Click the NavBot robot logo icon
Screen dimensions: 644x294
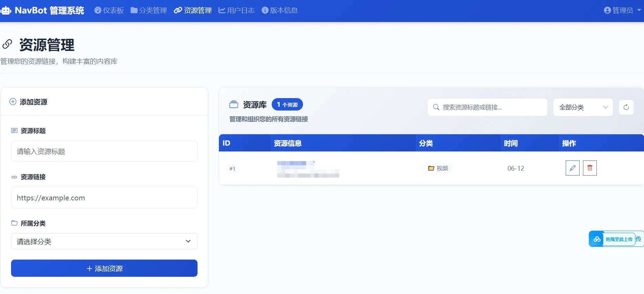[6, 11]
